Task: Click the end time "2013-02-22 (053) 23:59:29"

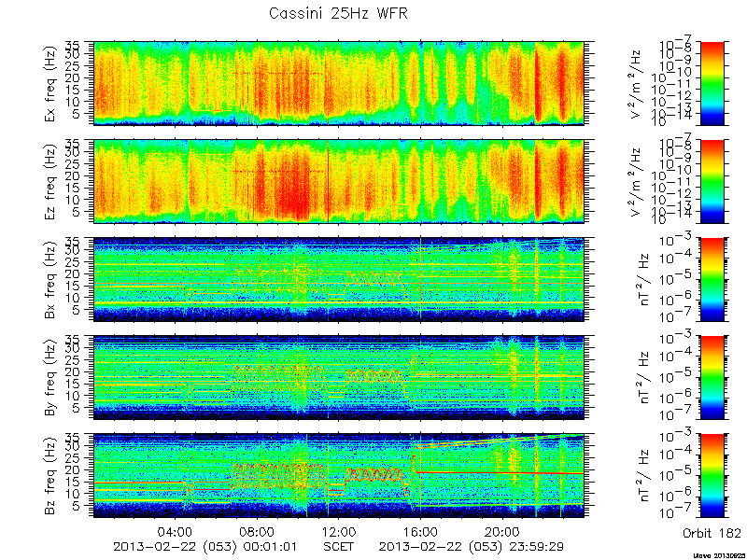Action: pyautogui.click(x=472, y=546)
